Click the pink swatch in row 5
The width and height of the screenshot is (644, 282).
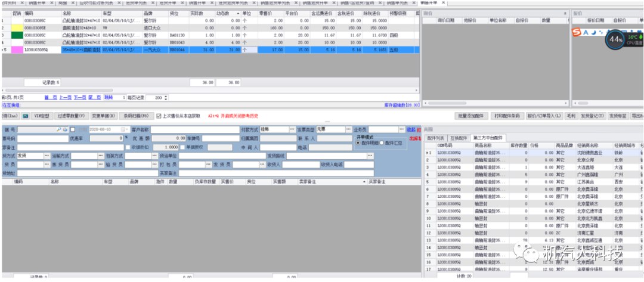tap(17, 50)
